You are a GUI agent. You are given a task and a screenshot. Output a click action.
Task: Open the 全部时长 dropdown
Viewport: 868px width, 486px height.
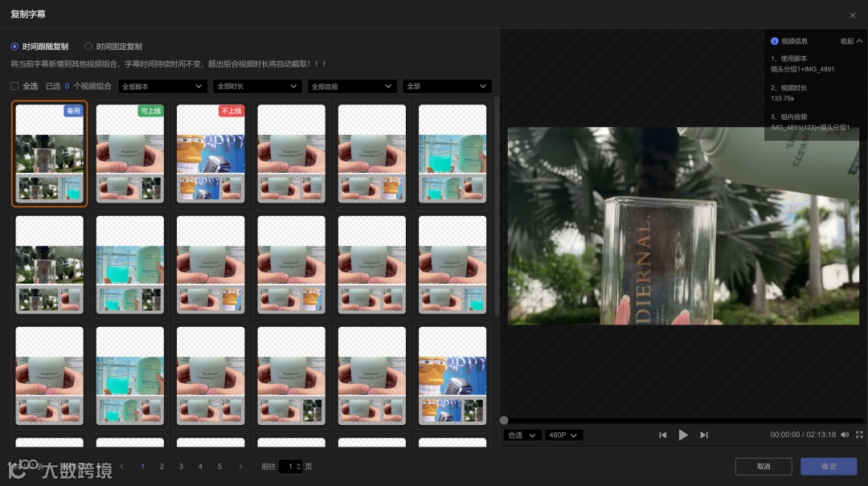(257, 86)
